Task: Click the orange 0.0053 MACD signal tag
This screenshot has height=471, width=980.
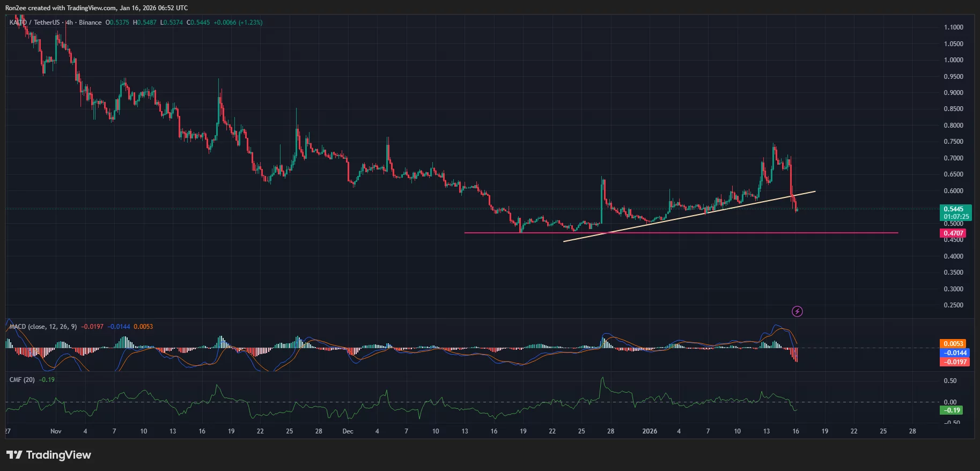Action: pos(953,344)
